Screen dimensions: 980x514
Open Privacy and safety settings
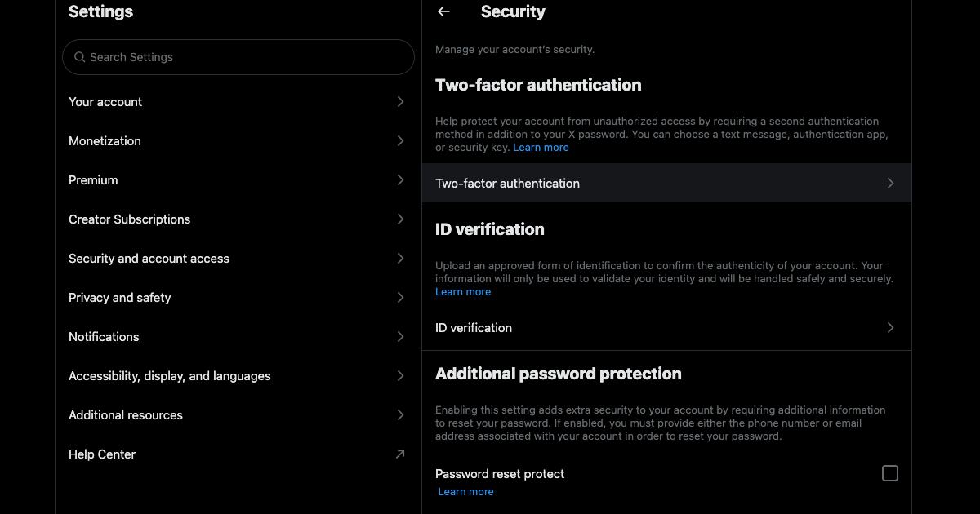pyautogui.click(x=120, y=298)
